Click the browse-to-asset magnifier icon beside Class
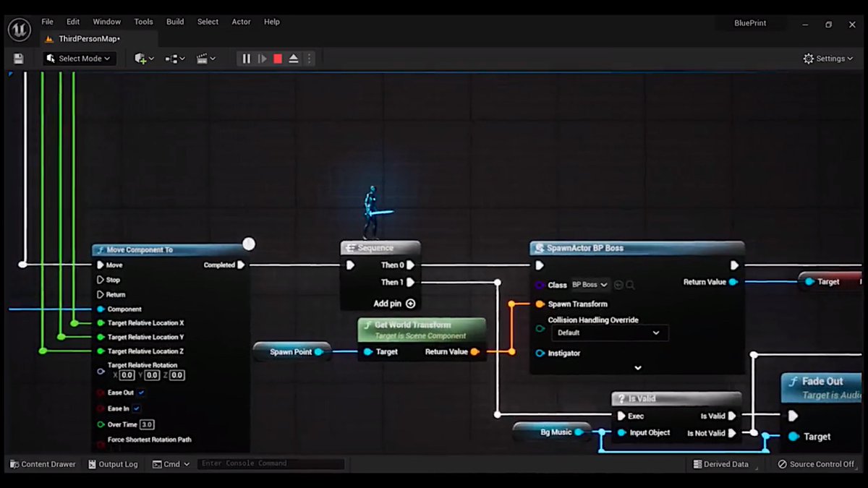Viewport: 868px width, 488px height. tap(630, 285)
